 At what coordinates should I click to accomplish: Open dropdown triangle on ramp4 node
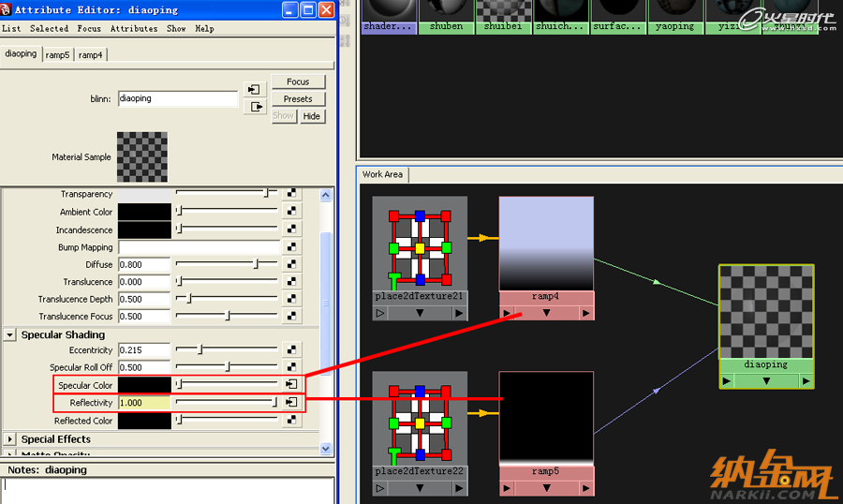(x=546, y=313)
